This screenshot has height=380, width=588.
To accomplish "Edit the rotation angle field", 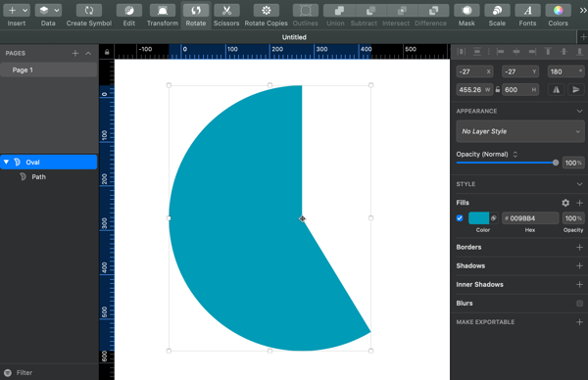I will click(565, 71).
